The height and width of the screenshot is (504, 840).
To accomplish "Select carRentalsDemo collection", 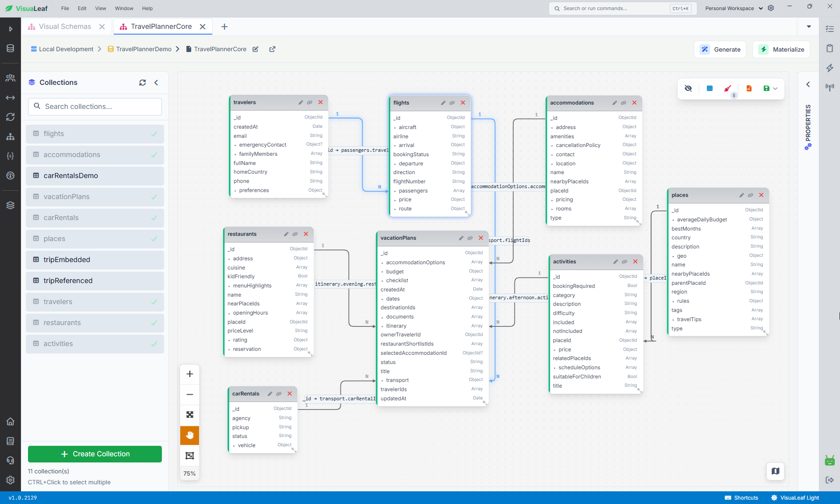I will 95,176.
